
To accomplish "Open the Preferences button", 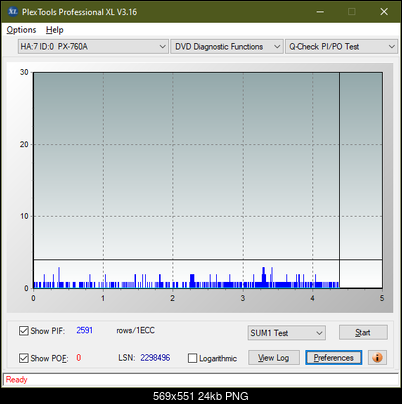I will (x=333, y=358).
